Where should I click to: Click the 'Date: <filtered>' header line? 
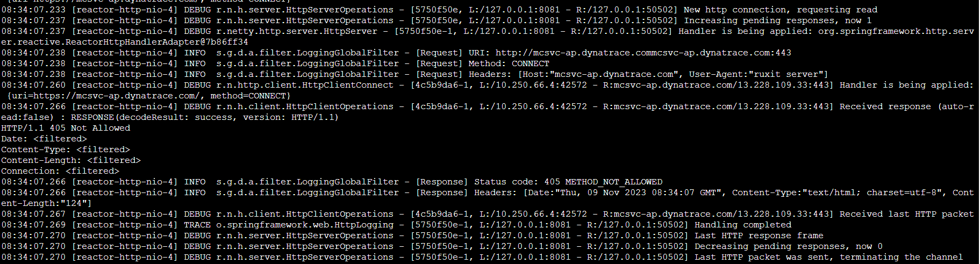coord(44,139)
